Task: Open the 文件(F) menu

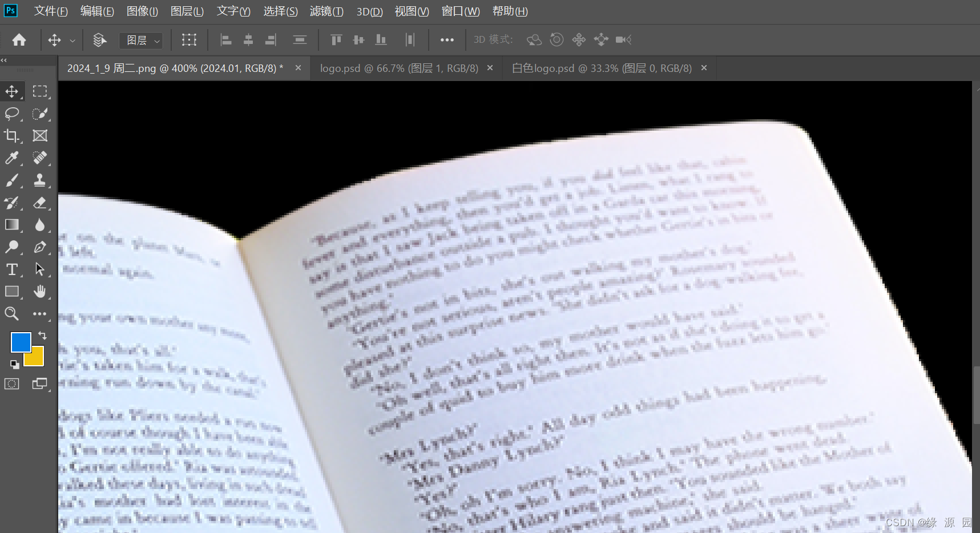Action: click(51, 11)
